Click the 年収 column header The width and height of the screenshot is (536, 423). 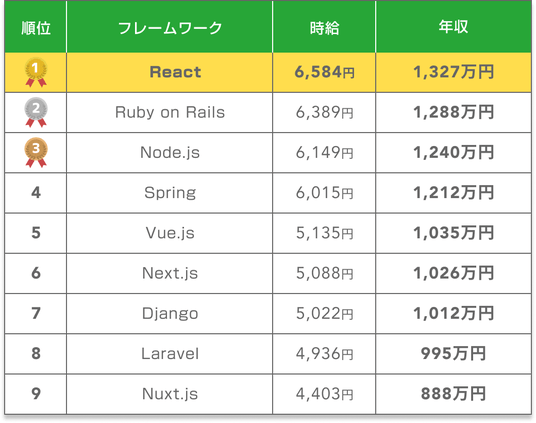click(x=453, y=27)
